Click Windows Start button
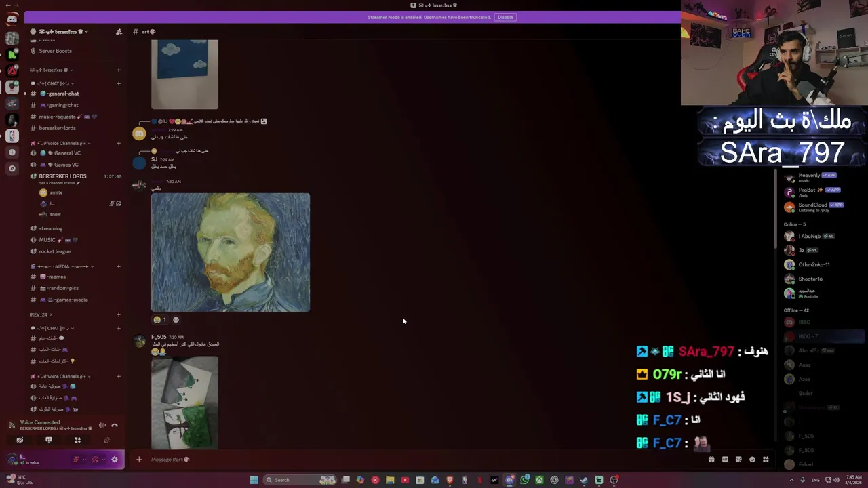The height and width of the screenshot is (488, 868). 254,480
